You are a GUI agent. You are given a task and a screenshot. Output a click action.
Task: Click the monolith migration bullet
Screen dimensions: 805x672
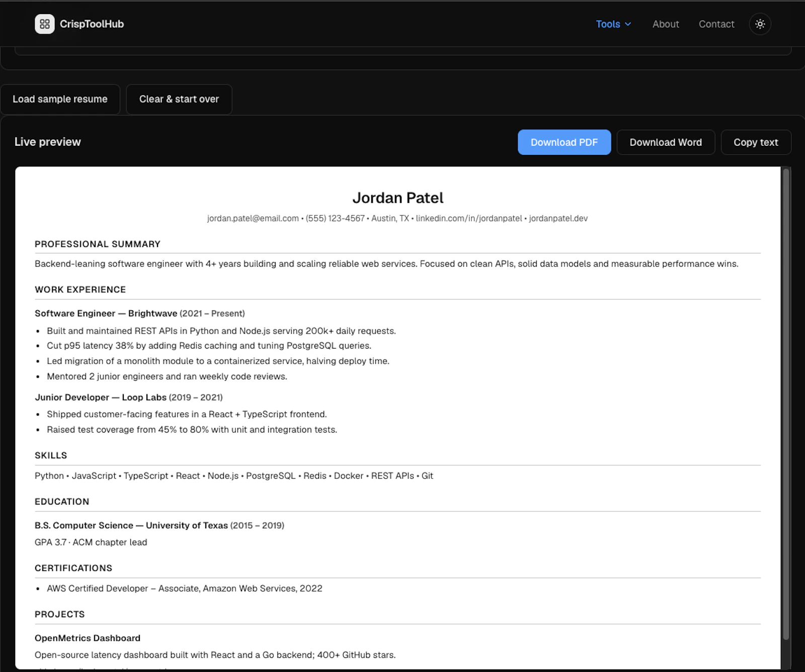click(218, 361)
